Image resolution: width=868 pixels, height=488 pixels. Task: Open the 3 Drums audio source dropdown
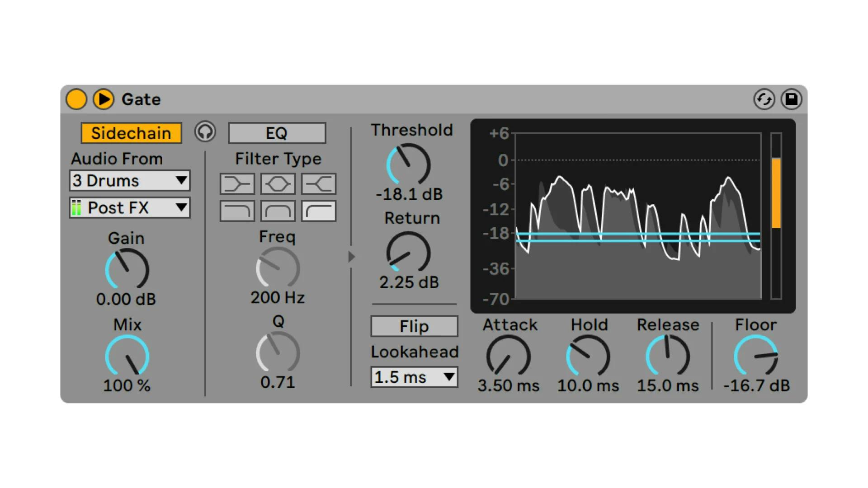[x=130, y=181]
